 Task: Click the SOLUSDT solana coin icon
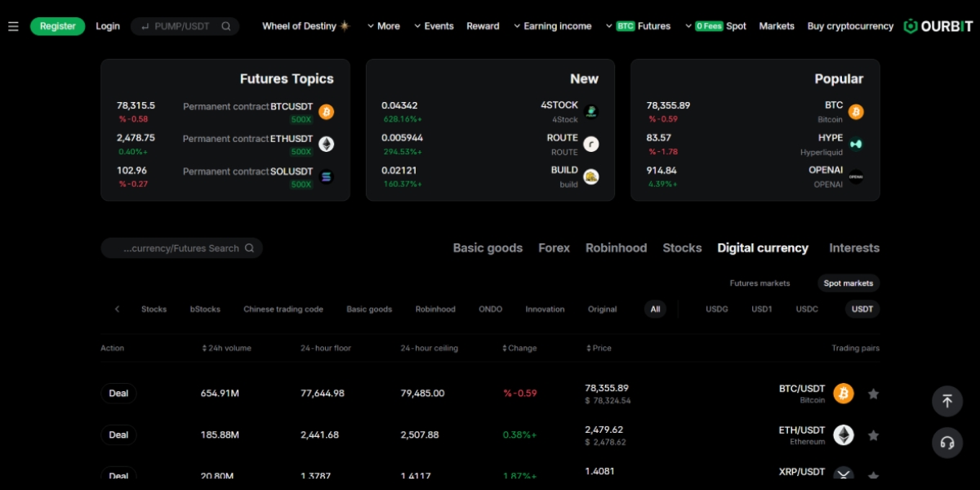(326, 176)
